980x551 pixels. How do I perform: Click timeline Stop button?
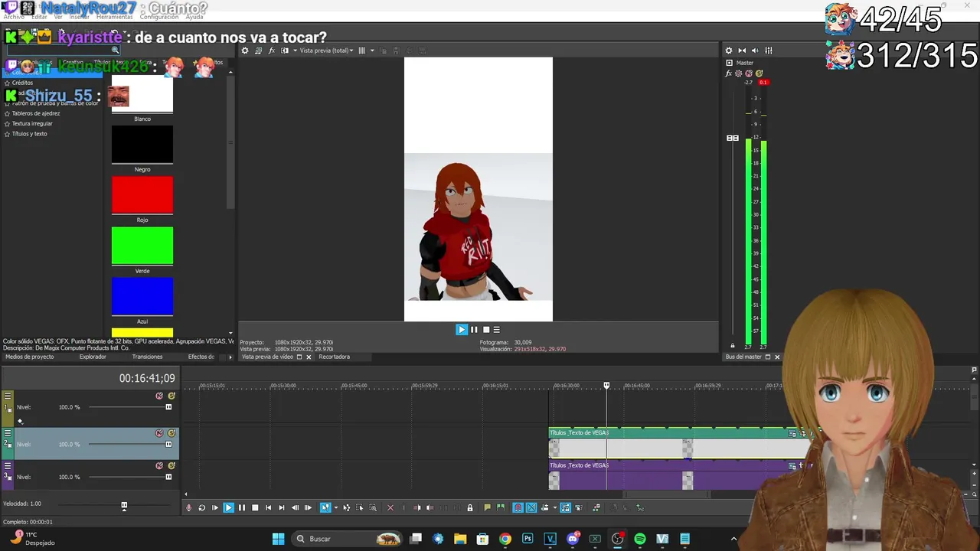255,507
